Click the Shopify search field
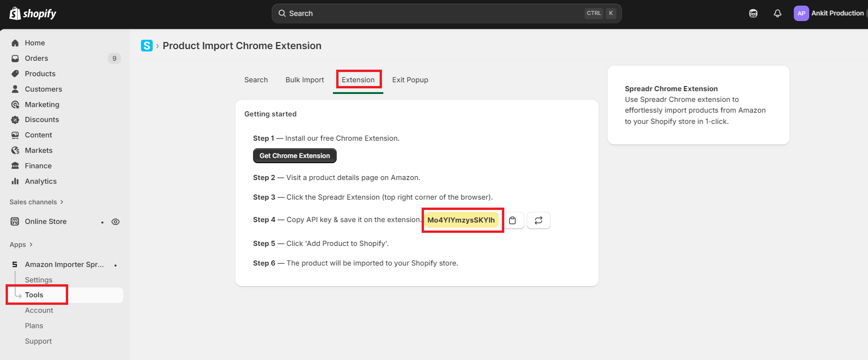Image resolution: width=868 pixels, height=360 pixels. [x=446, y=14]
